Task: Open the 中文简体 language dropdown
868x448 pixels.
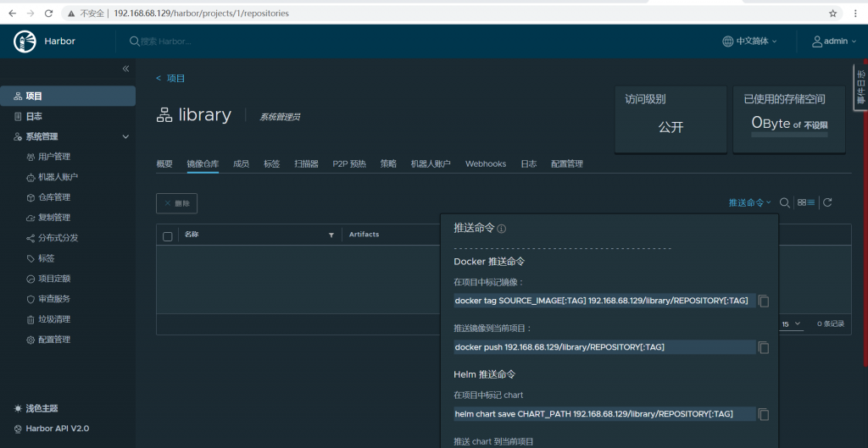Action: point(750,41)
